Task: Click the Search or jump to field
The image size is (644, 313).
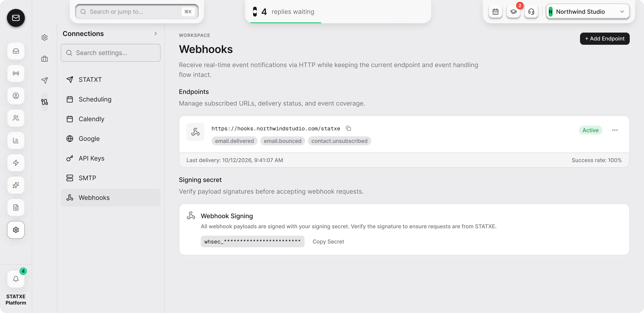Action: 137,12
